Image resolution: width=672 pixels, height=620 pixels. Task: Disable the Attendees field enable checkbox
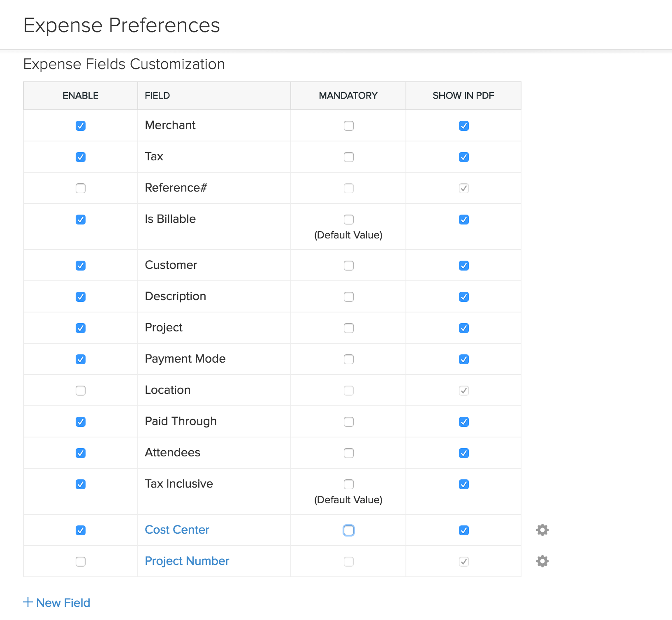tap(81, 453)
